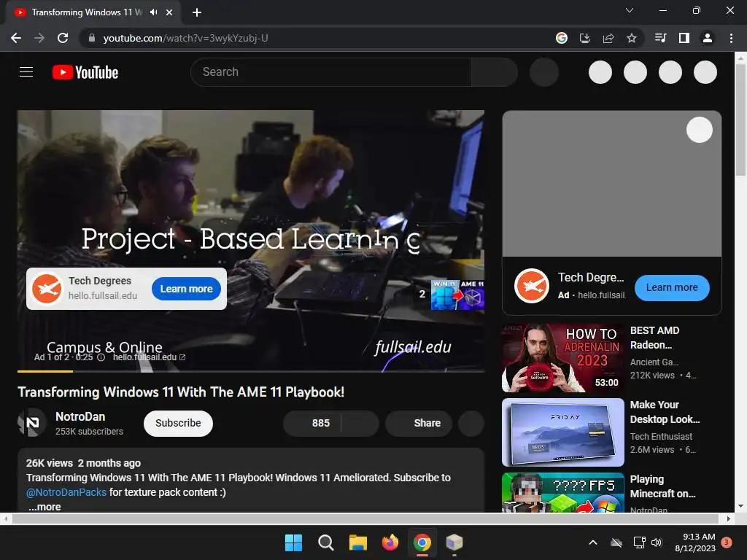Install app via download icon in address bar
The height and width of the screenshot is (560, 747).
(x=584, y=38)
